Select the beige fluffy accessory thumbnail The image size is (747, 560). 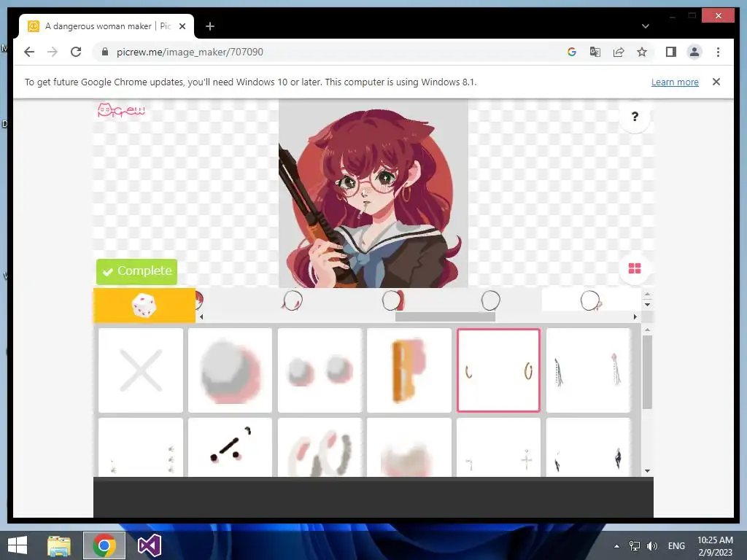point(409,447)
